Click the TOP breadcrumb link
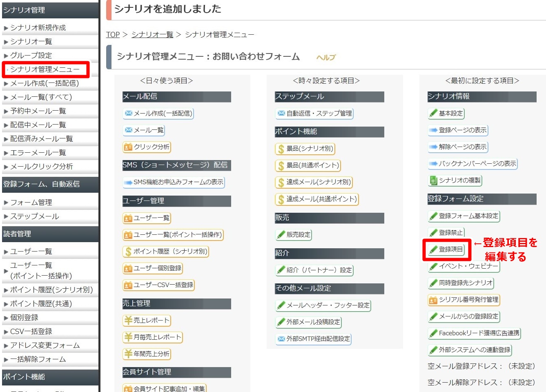 point(113,35)
